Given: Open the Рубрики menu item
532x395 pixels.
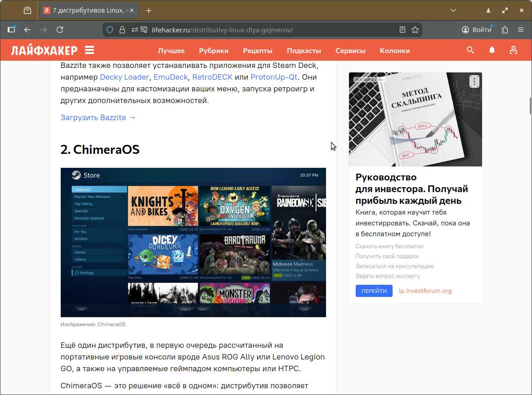Looking at the screenshot, I should click(x=214, y=50).
